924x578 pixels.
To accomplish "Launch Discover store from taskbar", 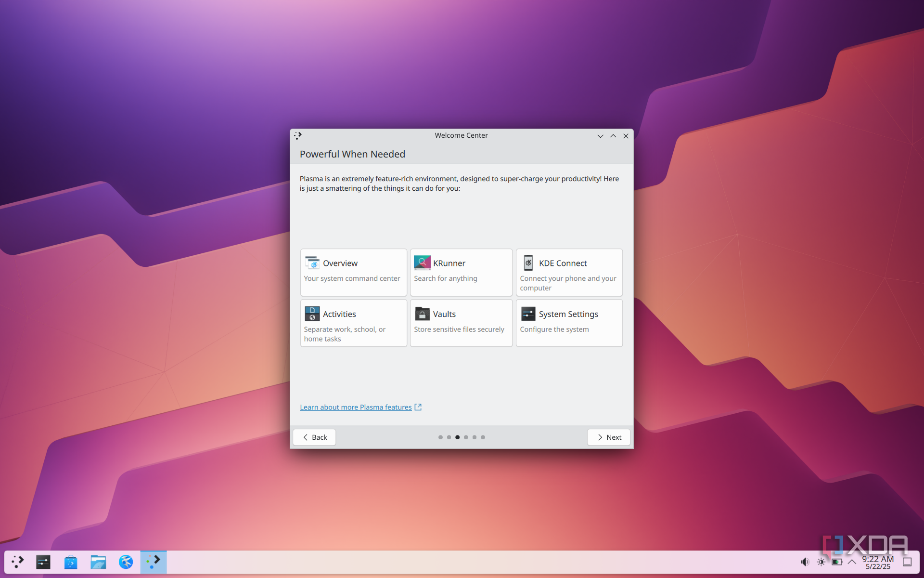I will coord(71,562).
